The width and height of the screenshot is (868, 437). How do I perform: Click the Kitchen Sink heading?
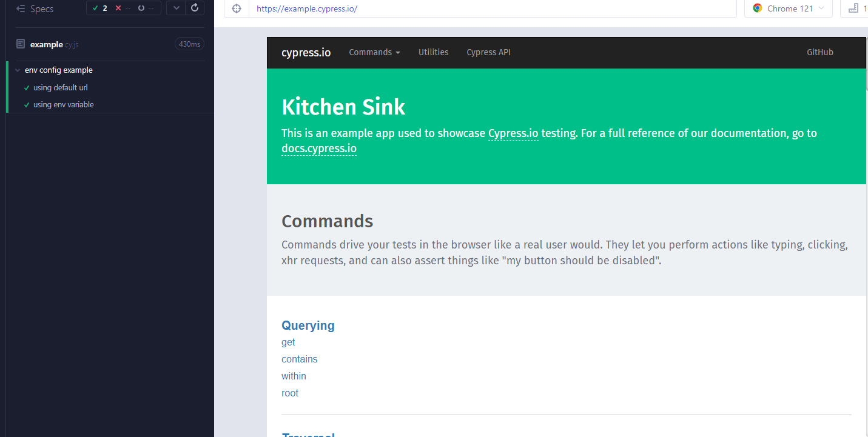(343, 107)
